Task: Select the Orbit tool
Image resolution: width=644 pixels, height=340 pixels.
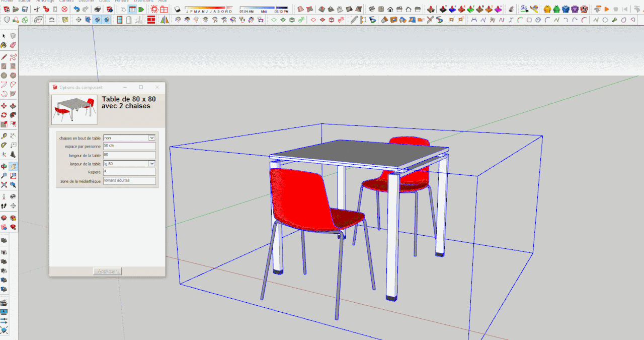Action: (4, 166)
